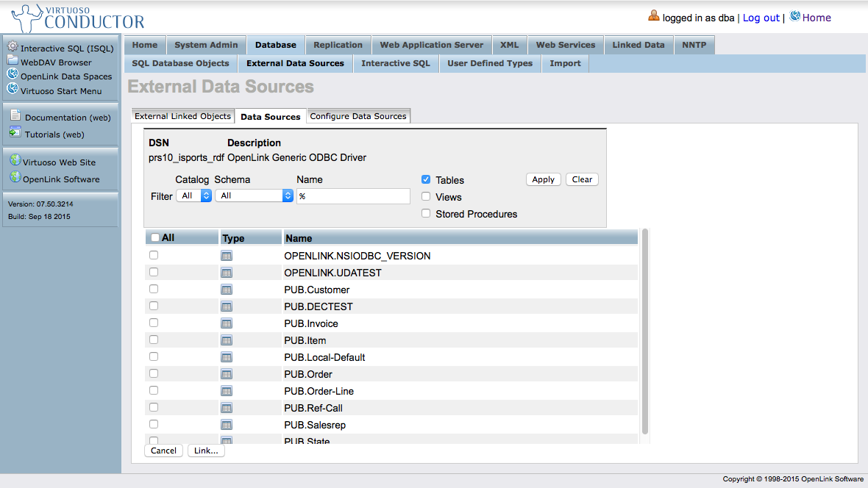This screenshot has width=868, height=488.
Task: Click the Virtuoso Web Site globe icon
Action: click(15, 161)
